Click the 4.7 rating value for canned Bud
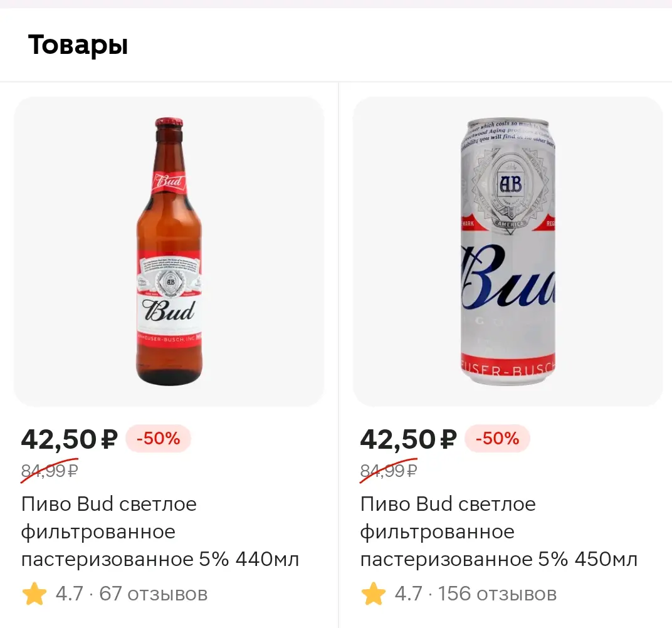 (x=408, y=594)
